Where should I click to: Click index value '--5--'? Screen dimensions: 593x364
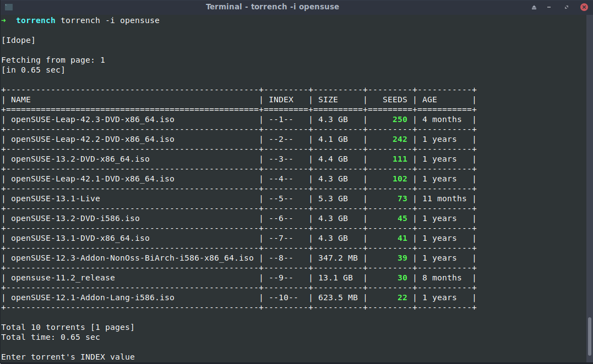pos(281,198)
